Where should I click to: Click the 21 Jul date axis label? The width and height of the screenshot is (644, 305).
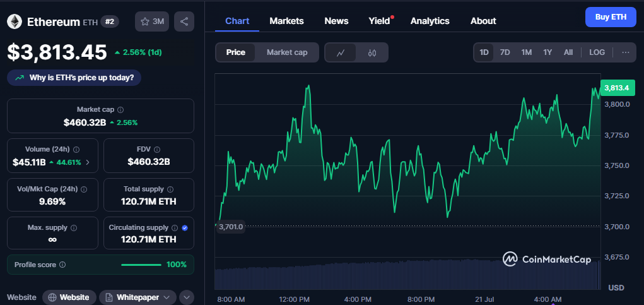point(484,299)
